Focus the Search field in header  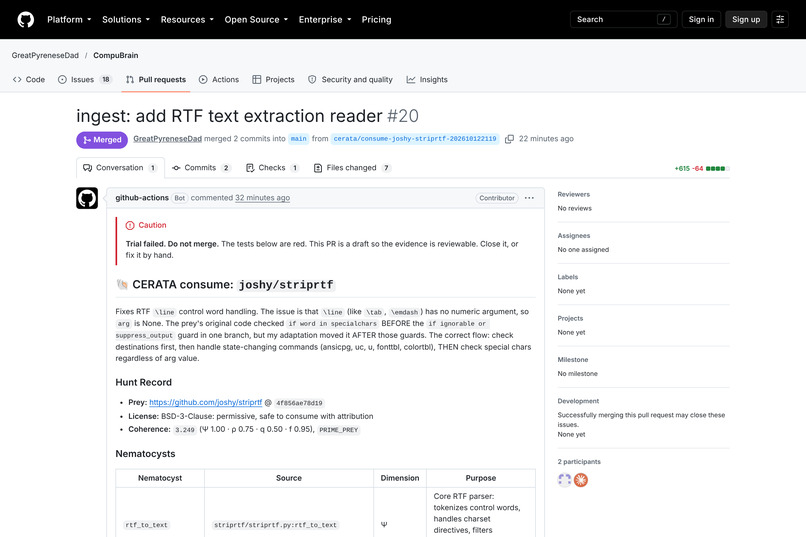click(623, 20)
